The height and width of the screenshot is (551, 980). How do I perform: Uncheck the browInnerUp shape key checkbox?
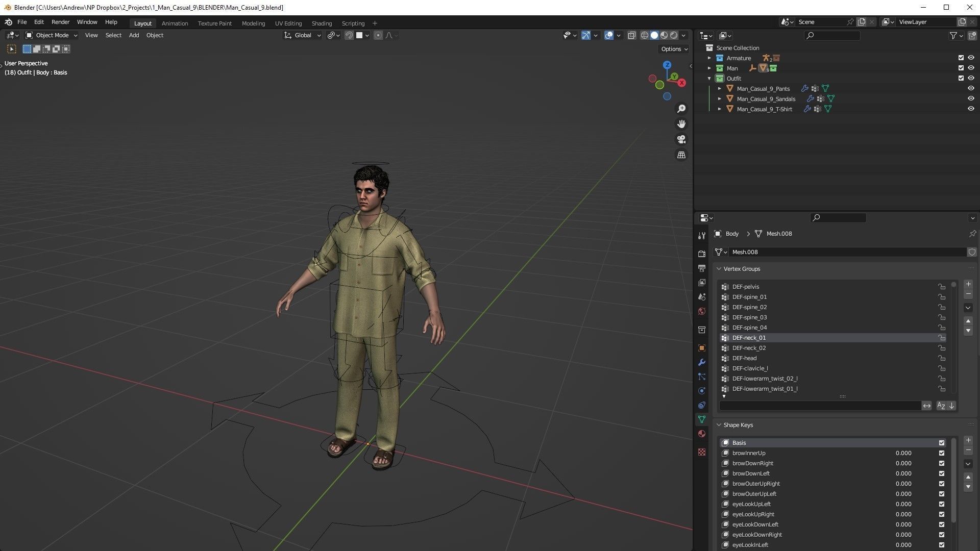pos(942,453)
